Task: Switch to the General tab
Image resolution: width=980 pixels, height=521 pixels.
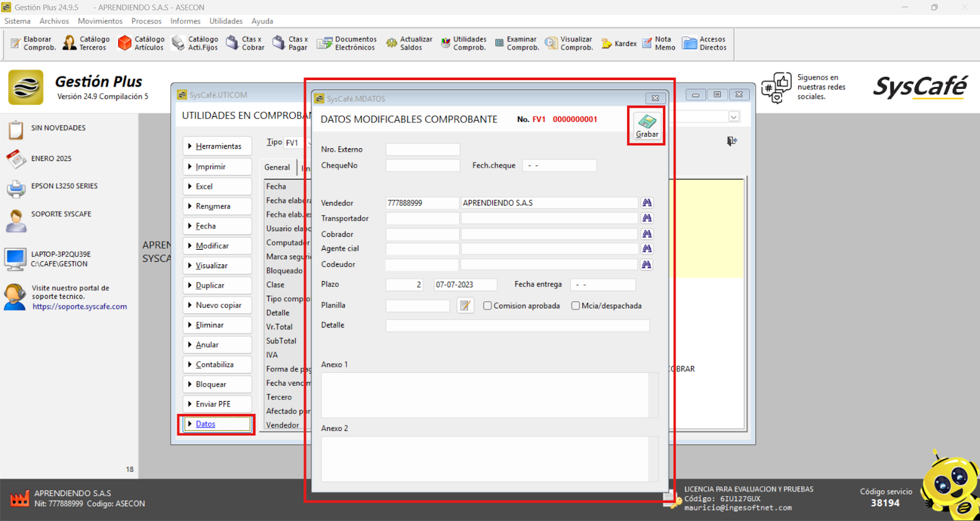Action: (277, 167)
